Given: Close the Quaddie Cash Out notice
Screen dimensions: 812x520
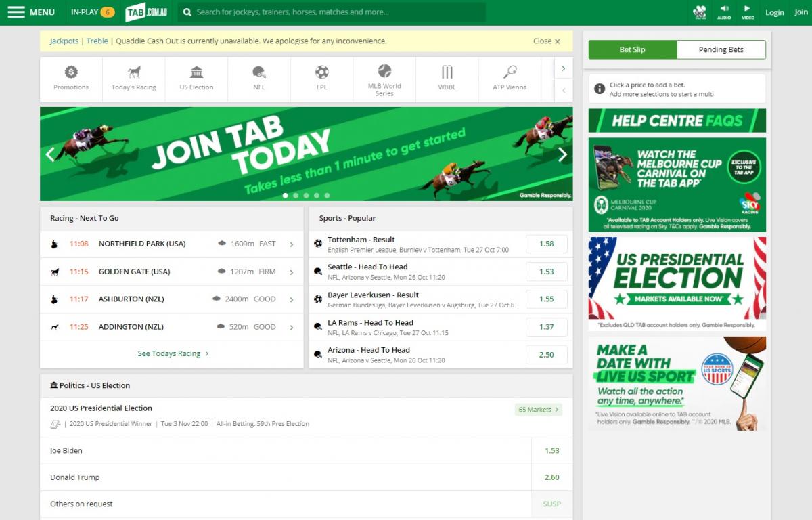Looking at the screenshot, I should [x=547, y=41].
